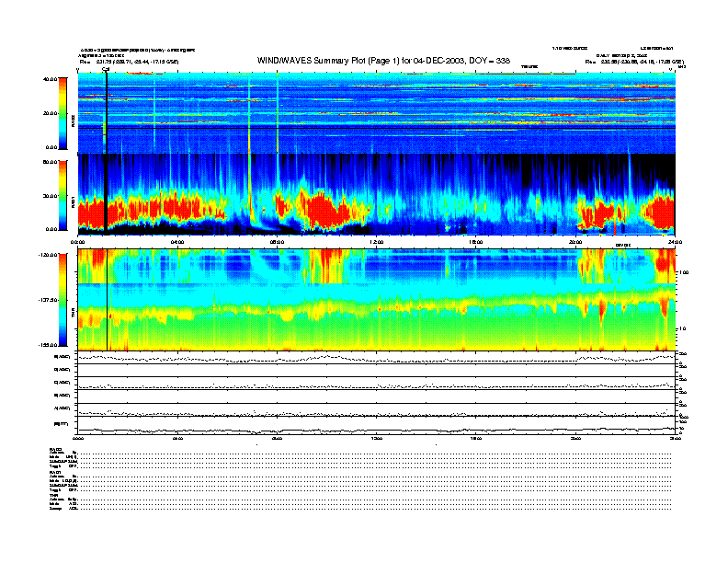This screenshot has width=728, height=563.
Task: Click the -137.50 label on TNR scale
Action: 48,300
